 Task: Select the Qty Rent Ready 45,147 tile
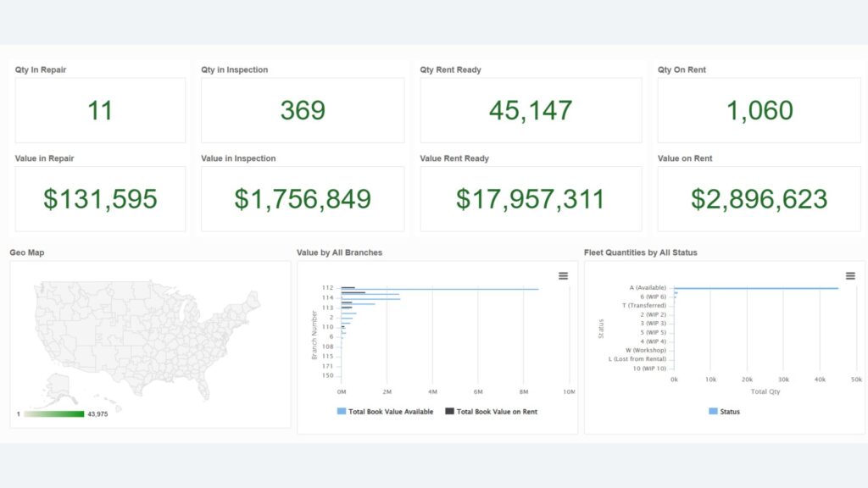531,110
